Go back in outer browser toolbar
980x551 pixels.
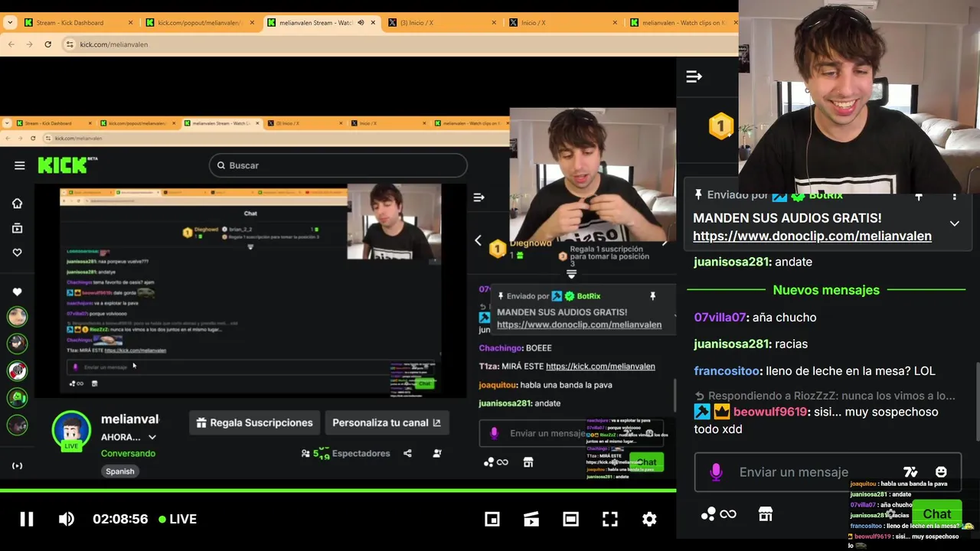[x=11, y=44]
